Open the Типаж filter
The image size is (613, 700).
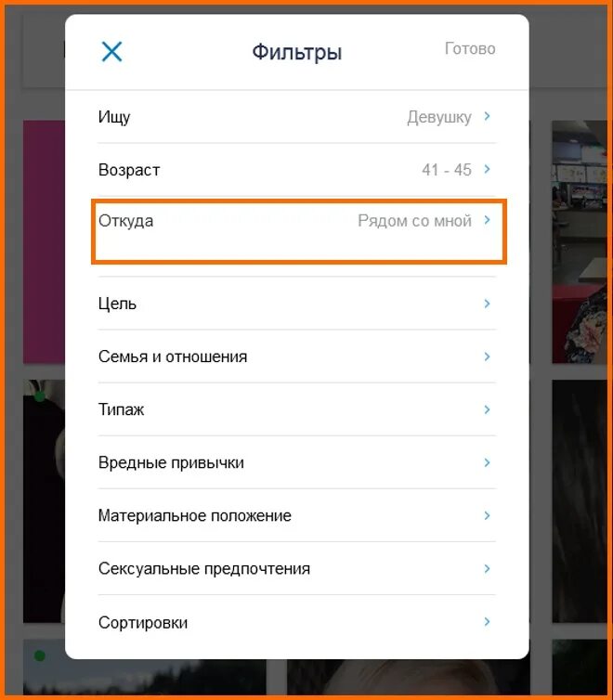297,409
